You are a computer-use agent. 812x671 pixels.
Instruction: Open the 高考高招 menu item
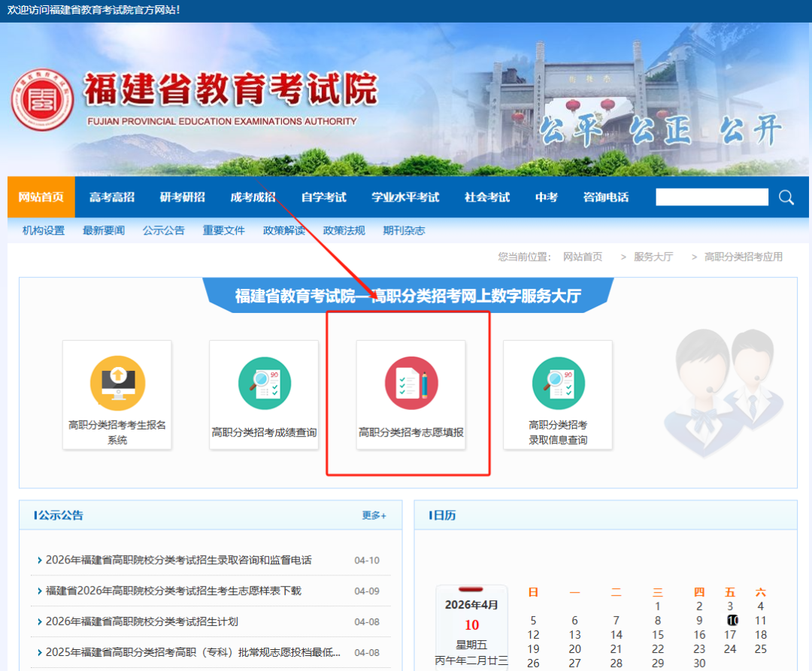(112, 197)
